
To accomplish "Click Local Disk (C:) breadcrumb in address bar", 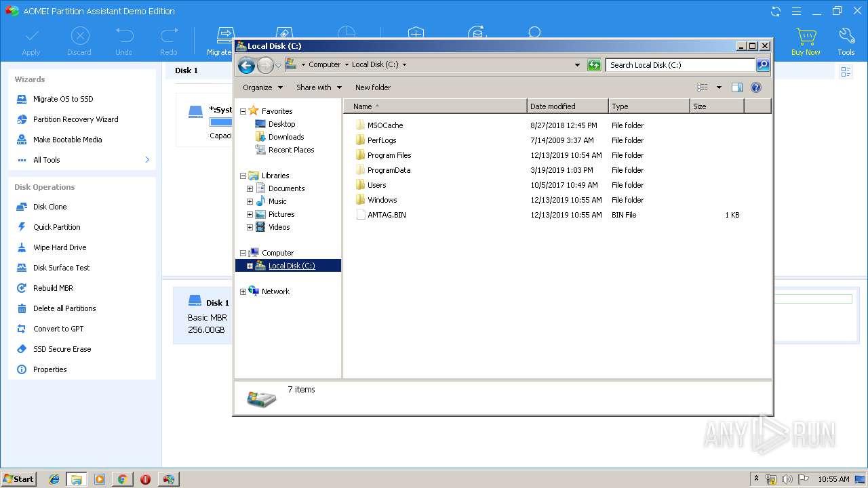I will click(375, 65).
